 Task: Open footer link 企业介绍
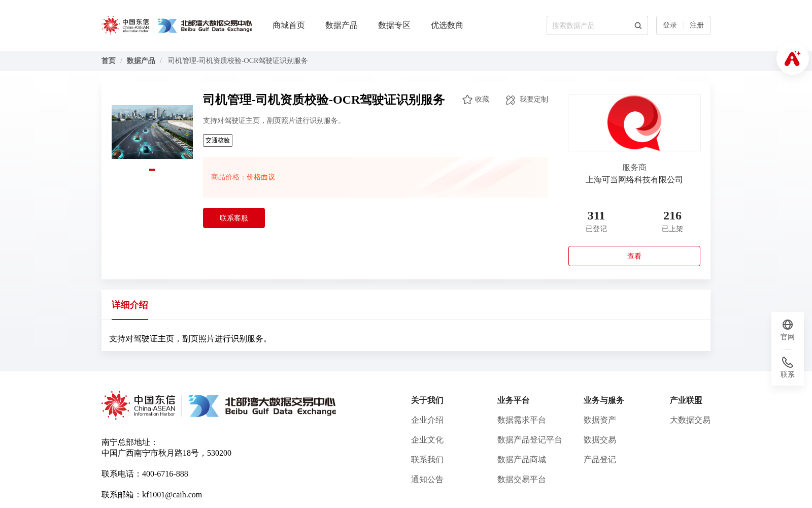coord(427,420)
